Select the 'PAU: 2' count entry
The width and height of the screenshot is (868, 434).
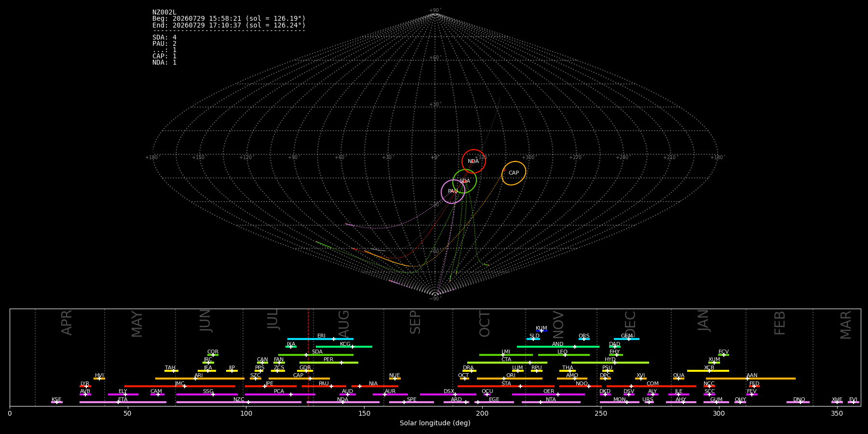click(x=164, y=44)
